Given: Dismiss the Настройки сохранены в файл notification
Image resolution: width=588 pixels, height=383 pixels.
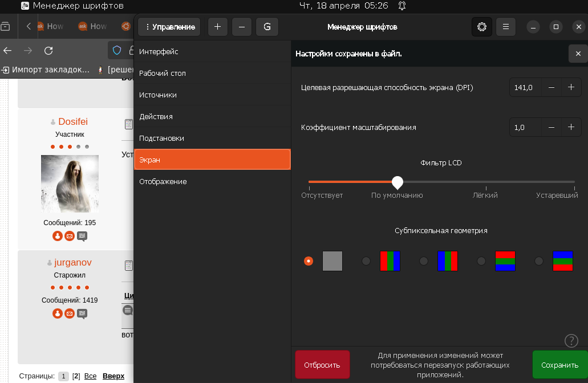Looking at the screenshot, I should click(x=578, y=54).
